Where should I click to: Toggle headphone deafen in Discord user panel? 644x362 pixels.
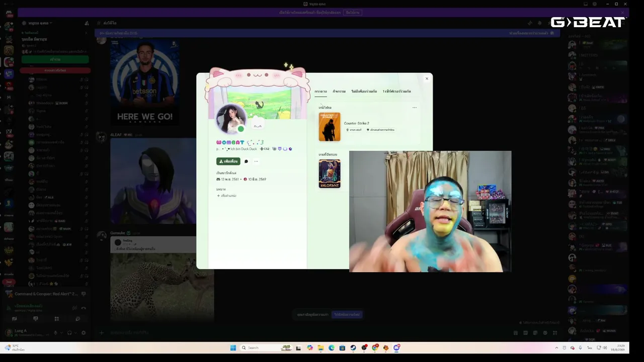click(x=69, y=333)
